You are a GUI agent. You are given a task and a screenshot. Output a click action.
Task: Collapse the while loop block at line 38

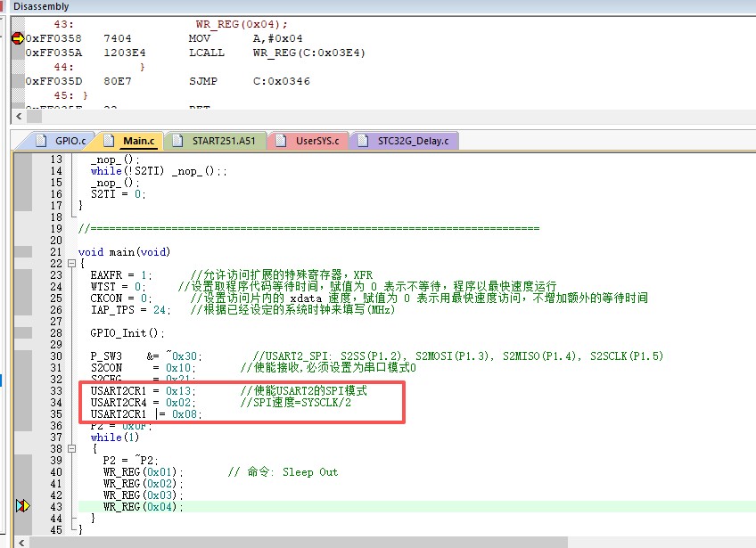[x=70, y=449]
